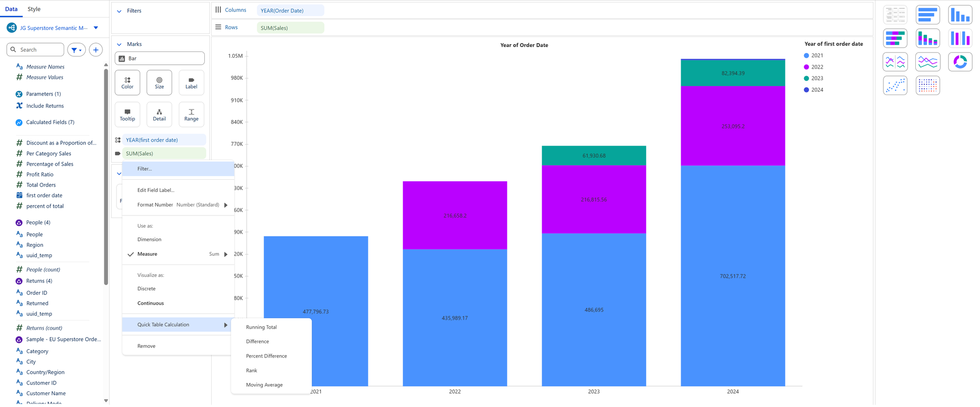Select the side-by-side bar chart type
Image resolution: width=980 pixels, height=407 pixels.
(x=960, y=38)
